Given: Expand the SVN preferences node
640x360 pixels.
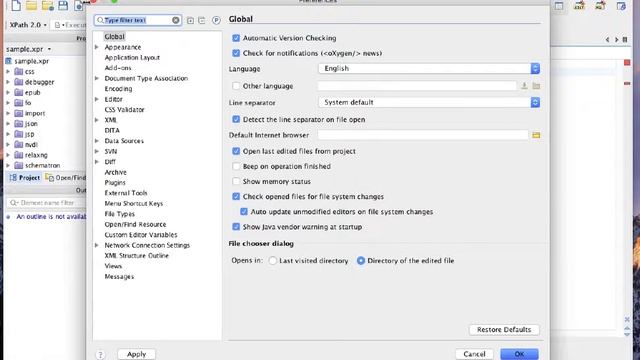Looking at the screenshot, I should pyautogui.click(x=97, y=151).
